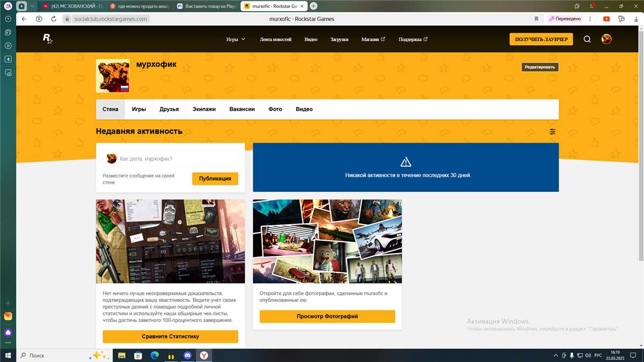Open the browser extensions puzzle icon
Screen dimensions: 644x362
(621, 19)
